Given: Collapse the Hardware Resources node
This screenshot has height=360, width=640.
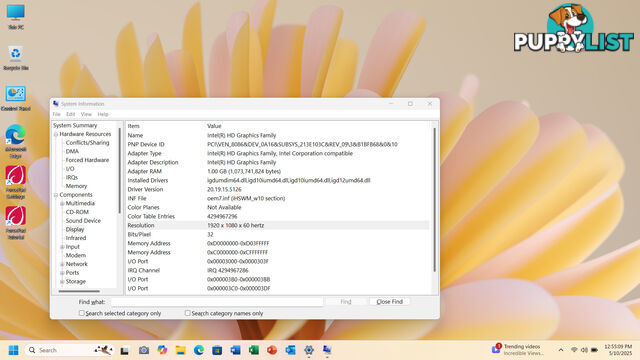Looking at the screenshot, I should pyautogui.click(x=56, y=134).
